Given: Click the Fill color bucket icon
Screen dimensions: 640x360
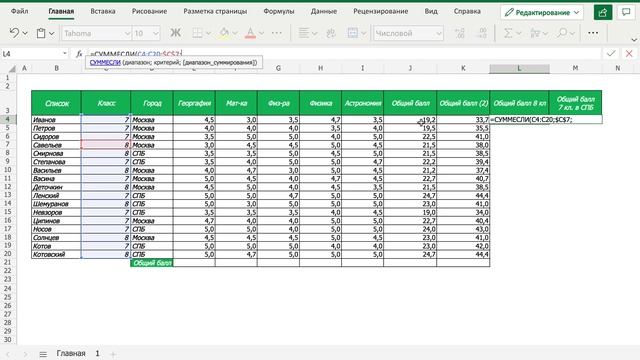Looking at the screenshot, I should point(224,33).
